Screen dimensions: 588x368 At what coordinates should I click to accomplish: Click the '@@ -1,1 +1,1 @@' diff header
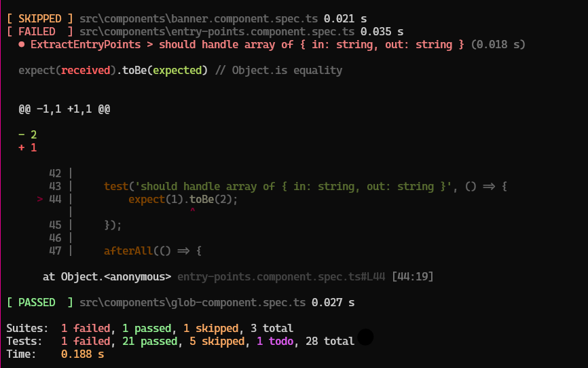click(65, 109)
